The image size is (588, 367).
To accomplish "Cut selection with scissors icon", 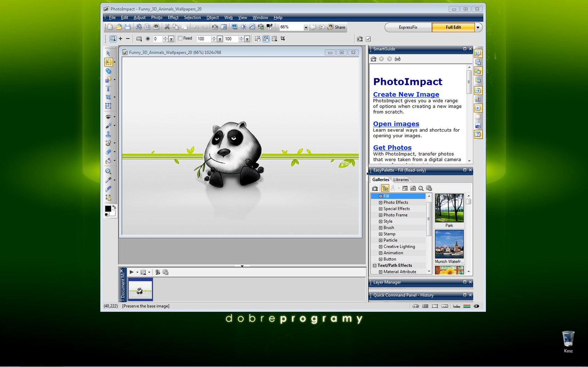I will (x=167, y=27).
